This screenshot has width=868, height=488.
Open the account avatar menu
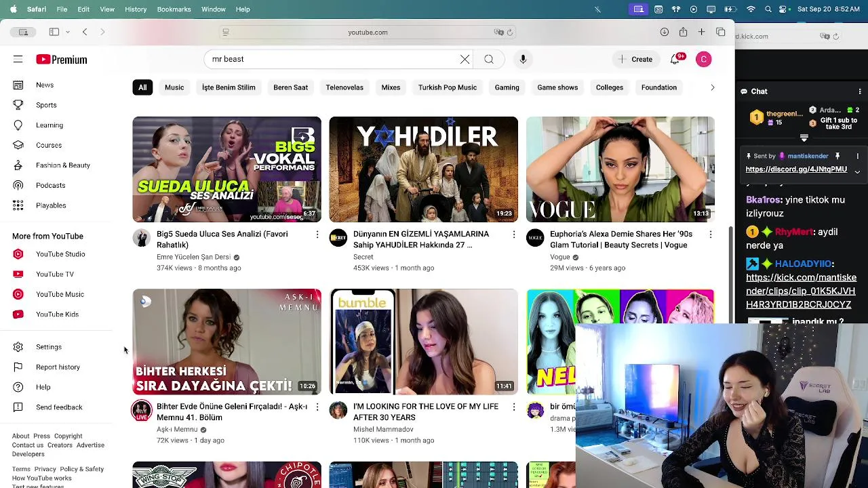click(x=703, y=60)
